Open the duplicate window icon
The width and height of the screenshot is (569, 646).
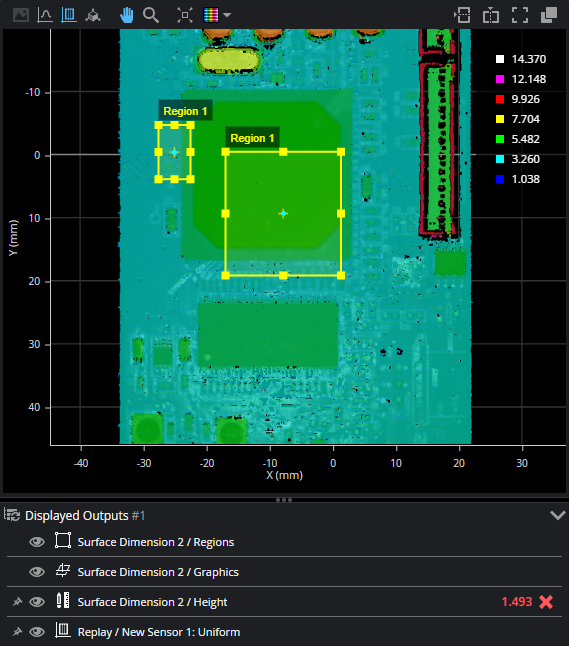[x=549, y=16]
